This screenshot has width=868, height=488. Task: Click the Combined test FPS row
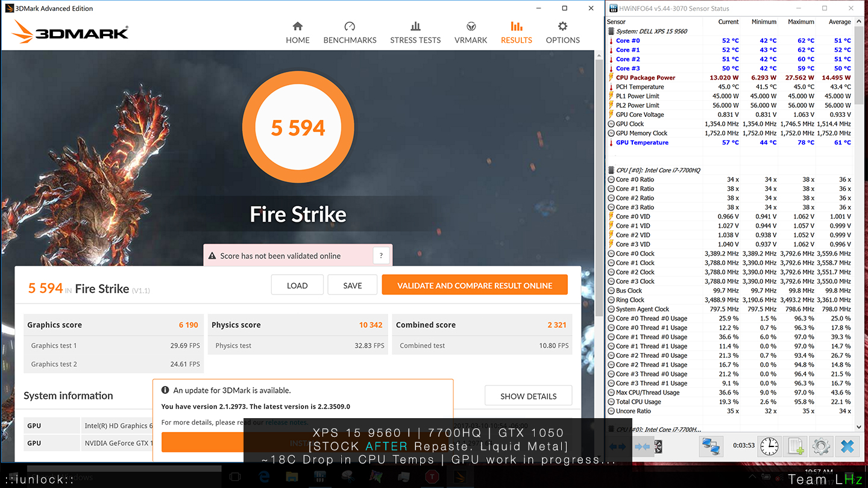pyautogui.click(x=483, y=346)
